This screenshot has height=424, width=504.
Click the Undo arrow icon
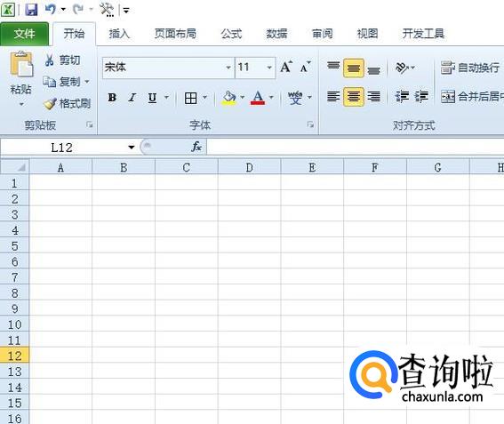pos(50,9)
